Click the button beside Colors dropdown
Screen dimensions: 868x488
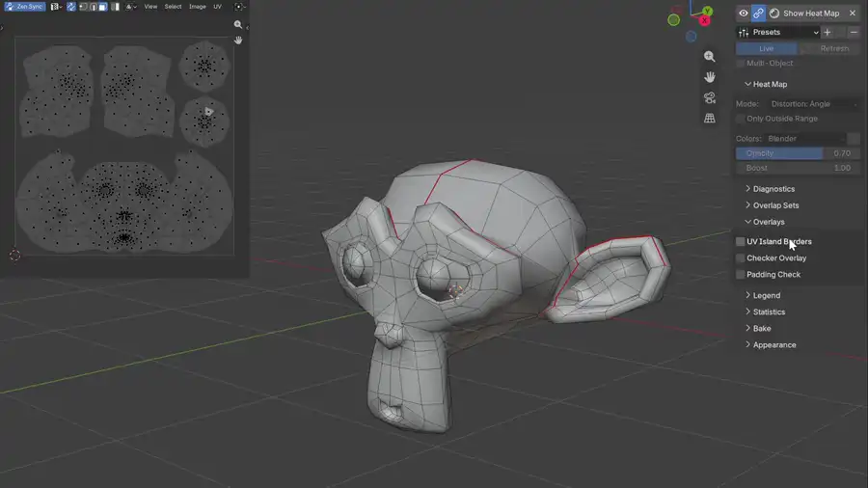click(854, 138)
